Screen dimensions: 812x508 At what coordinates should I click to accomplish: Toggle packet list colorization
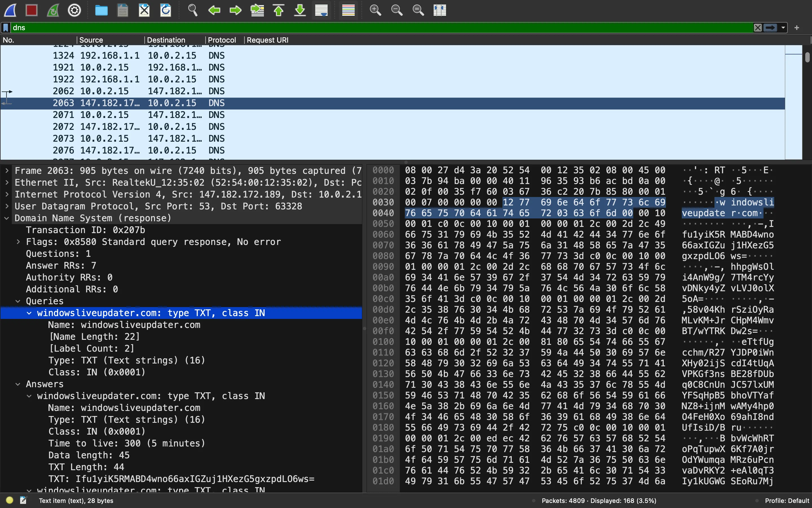click(348, 10)
